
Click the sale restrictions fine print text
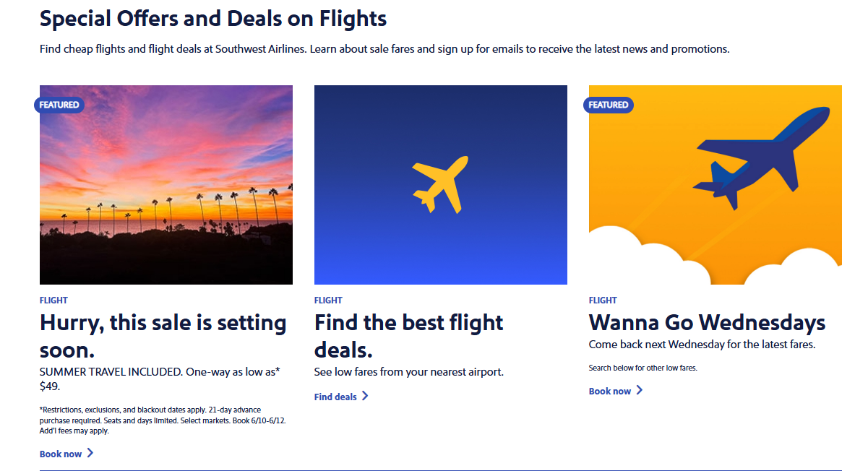(163, 420)
